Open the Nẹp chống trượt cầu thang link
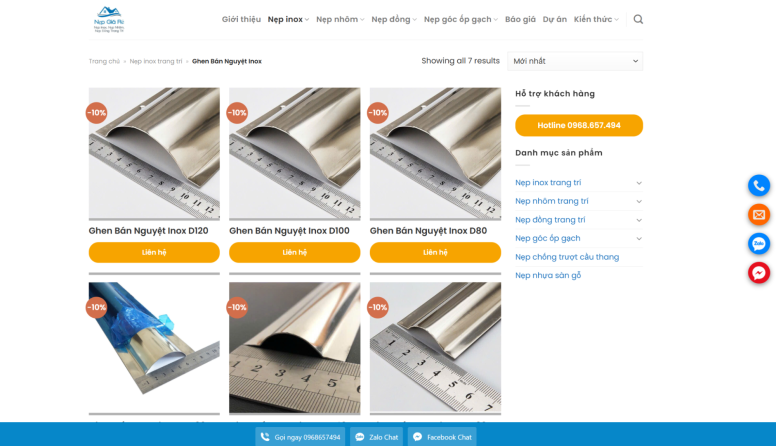The height and width of the screenshot is (446, 776). point(567,257)
